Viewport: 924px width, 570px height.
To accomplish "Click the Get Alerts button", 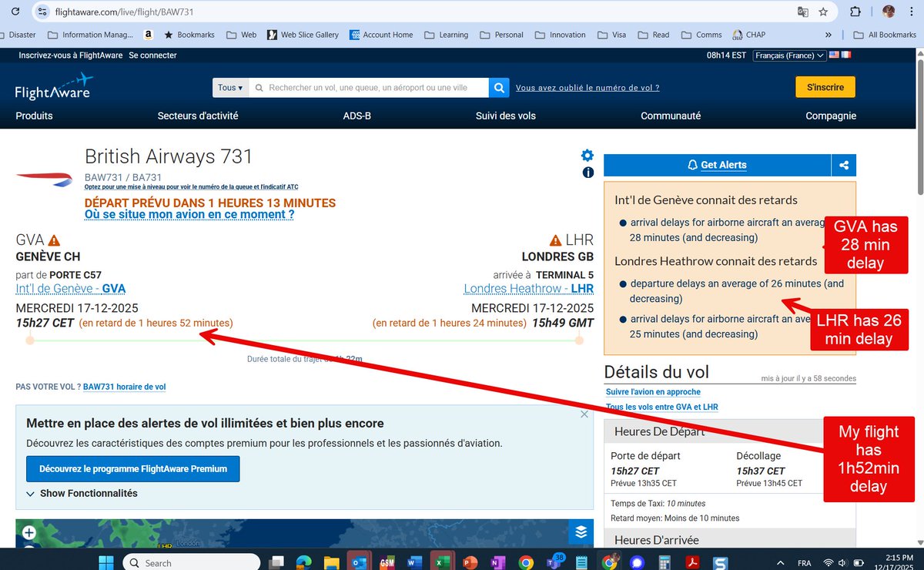I will pyautogui.click(x=717, y=165).
